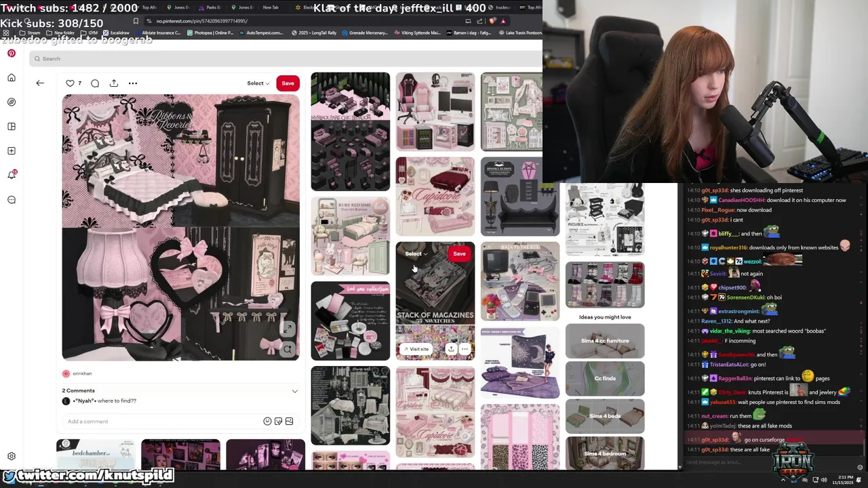The height and width of the screenshot is (488, 868).
Task: Open the volume control in the system tray
Action: (824, 480)
